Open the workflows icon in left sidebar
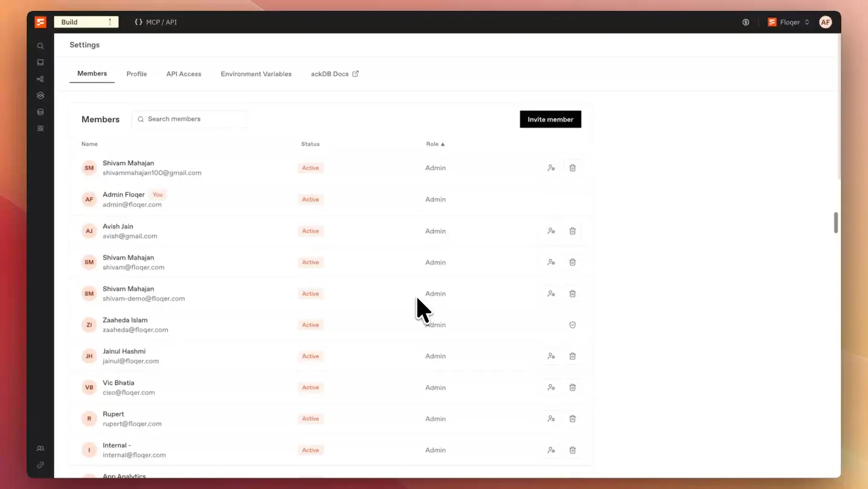The height and width of the screenshot is (489, 868). click(x=40, y=79)
